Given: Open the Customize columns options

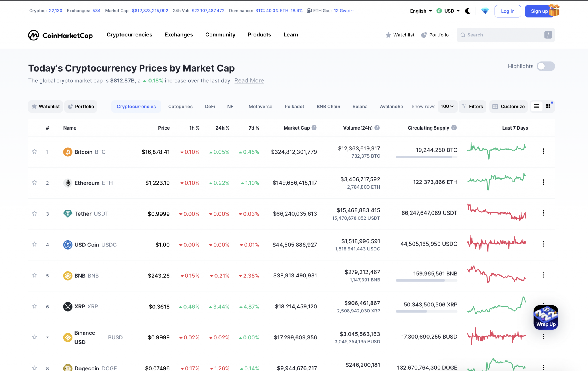Looking at the screenshot, I should (508, 106).
